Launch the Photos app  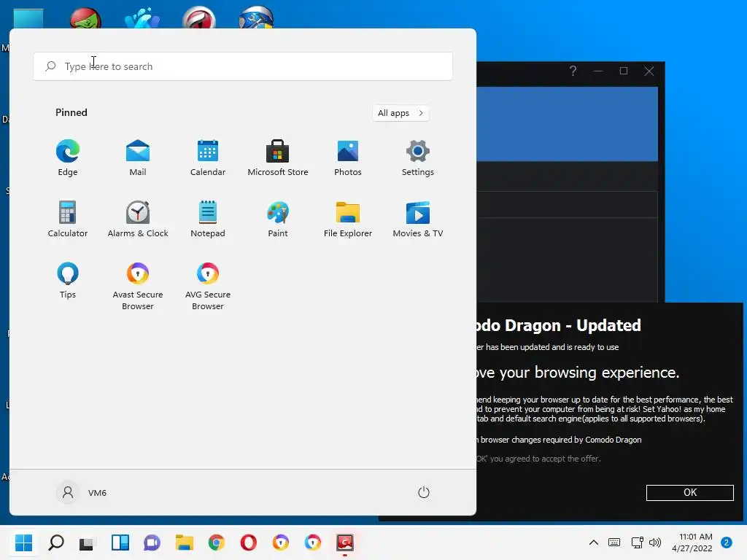pyautogui.click(x=348, y=157)
